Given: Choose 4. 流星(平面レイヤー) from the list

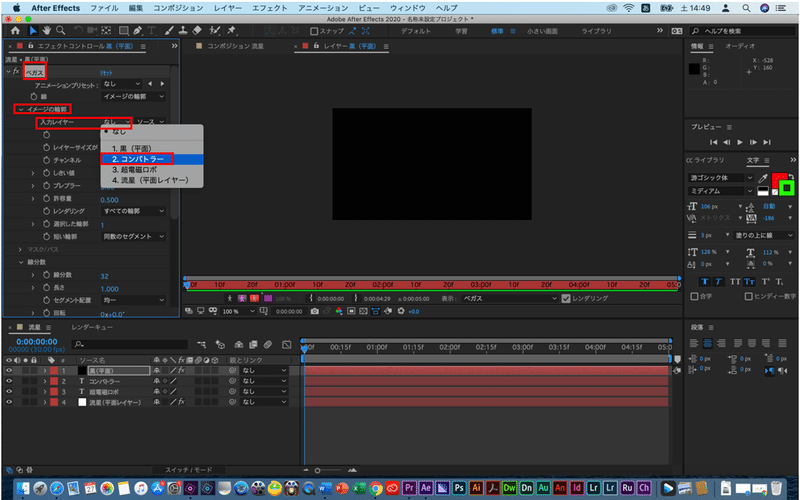Looking at the screenshot, I should pyautogui.click(x=152, y=180).
